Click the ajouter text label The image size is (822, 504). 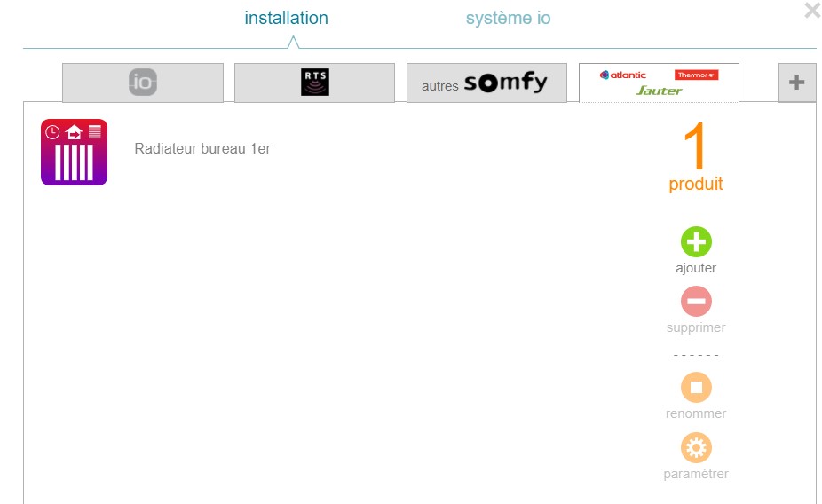pyautogui.click(x=696, y=268)
